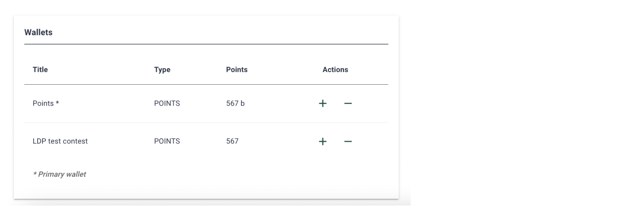Image resolution: width=644 pixels, height=214 pixels.
Task: Subtract points from LDP test contest wallet
Action: [x=348, y=142]
